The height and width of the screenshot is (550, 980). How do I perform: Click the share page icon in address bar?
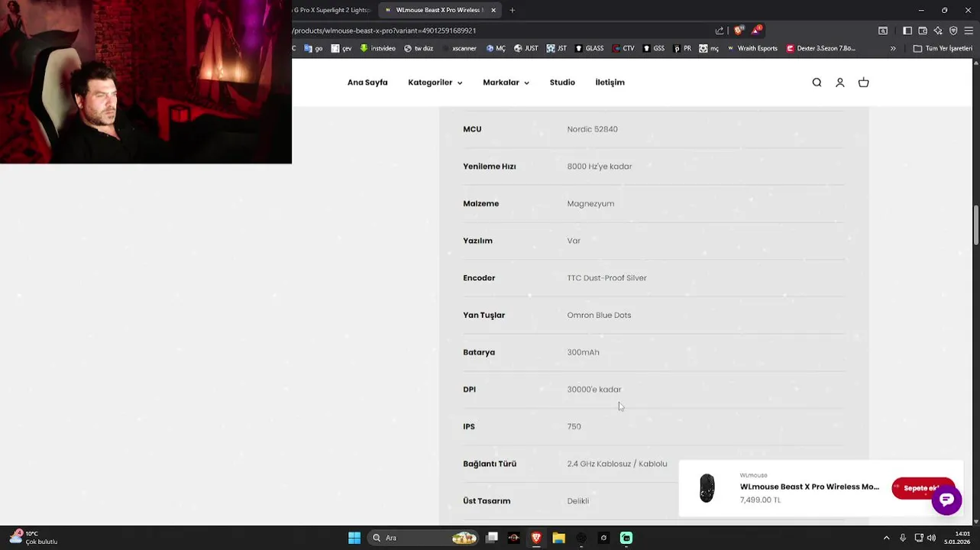(x=720, y=31)
